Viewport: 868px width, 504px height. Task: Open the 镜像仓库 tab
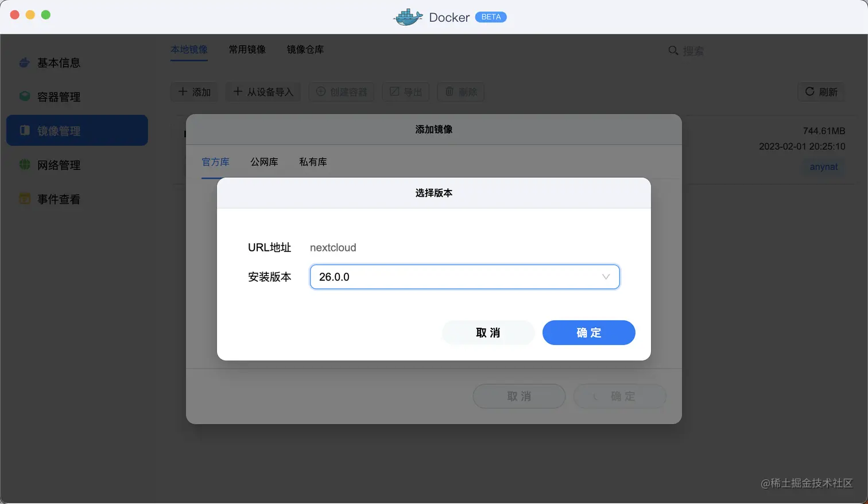pyautogui.click(x=305, y=49)
